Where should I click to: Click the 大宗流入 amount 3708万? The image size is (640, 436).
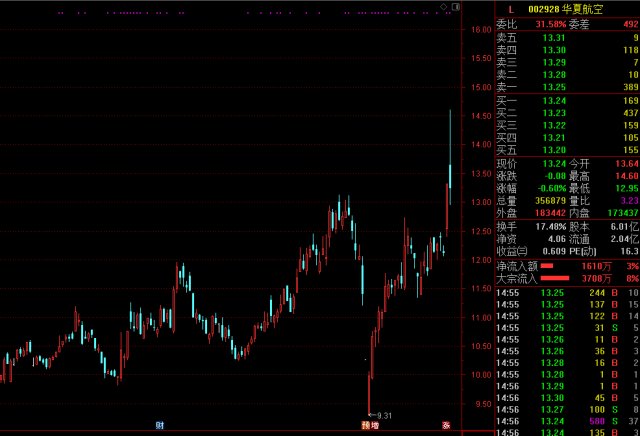coord(596,279)
